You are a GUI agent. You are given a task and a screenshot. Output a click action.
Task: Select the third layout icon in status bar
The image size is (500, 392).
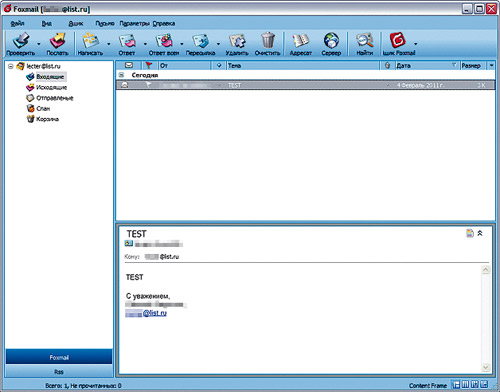(474, 384)
